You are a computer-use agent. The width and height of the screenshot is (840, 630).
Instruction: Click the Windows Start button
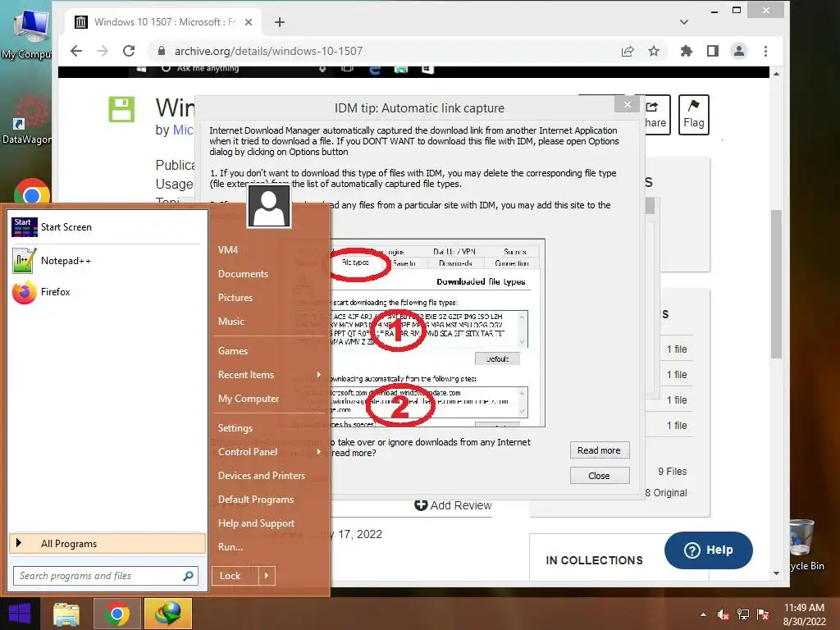[20, 614]
